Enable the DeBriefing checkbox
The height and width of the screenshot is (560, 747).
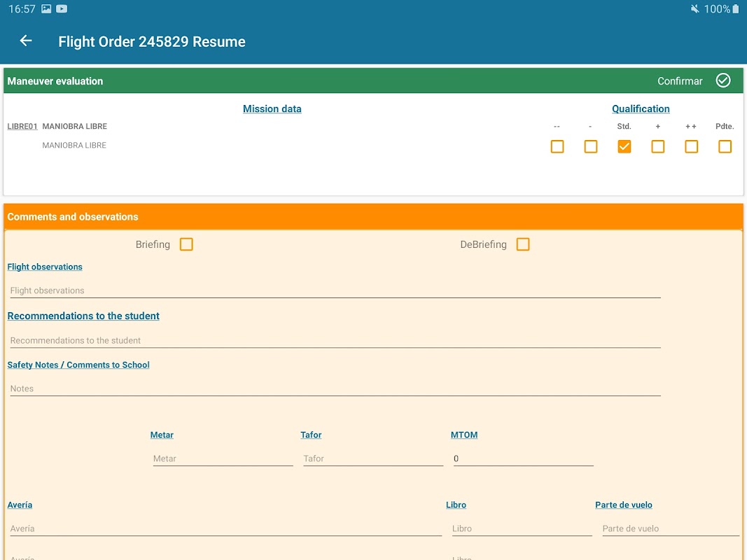pyautogui.click(x=523, y=244)
